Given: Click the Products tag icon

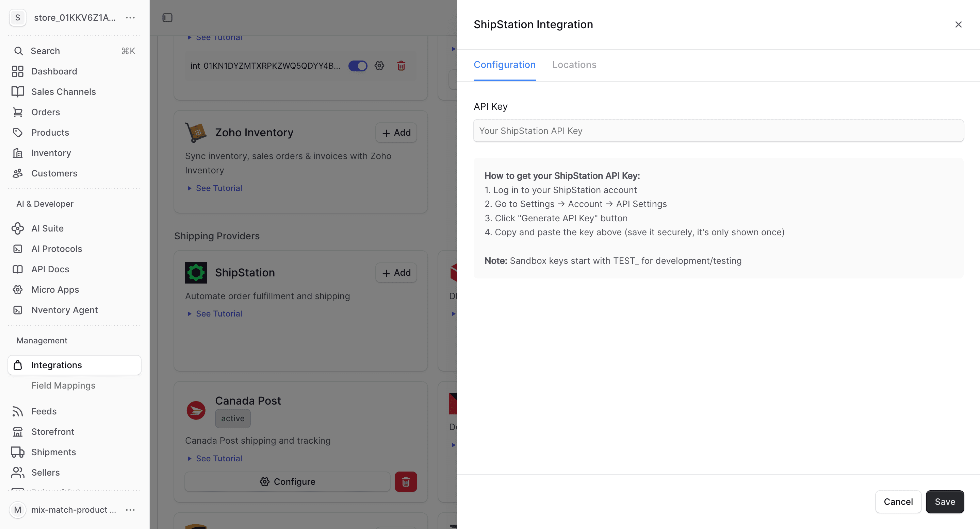Looking at the screenshot, I should pos(18,133).
